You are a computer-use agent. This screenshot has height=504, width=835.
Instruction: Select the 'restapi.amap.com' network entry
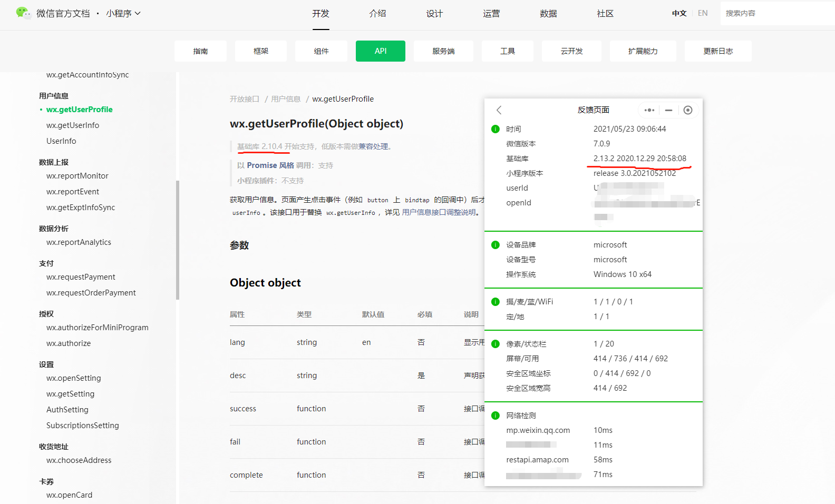point(537,460)
